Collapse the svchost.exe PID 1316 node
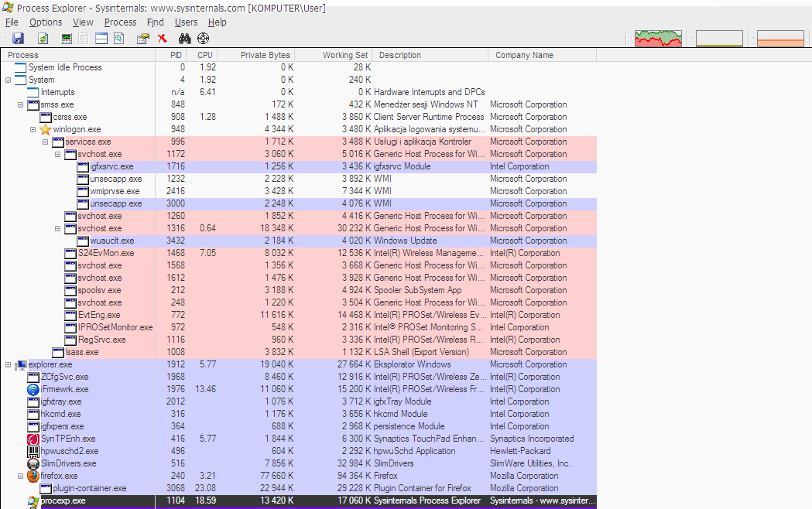Screen dimensions: 812x509 tap(58, 229)
